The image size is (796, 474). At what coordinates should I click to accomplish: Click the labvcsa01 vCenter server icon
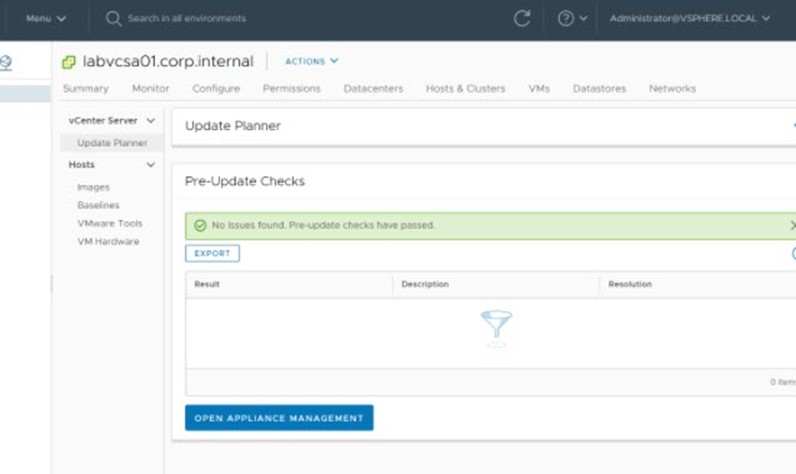tap(69, 62)
